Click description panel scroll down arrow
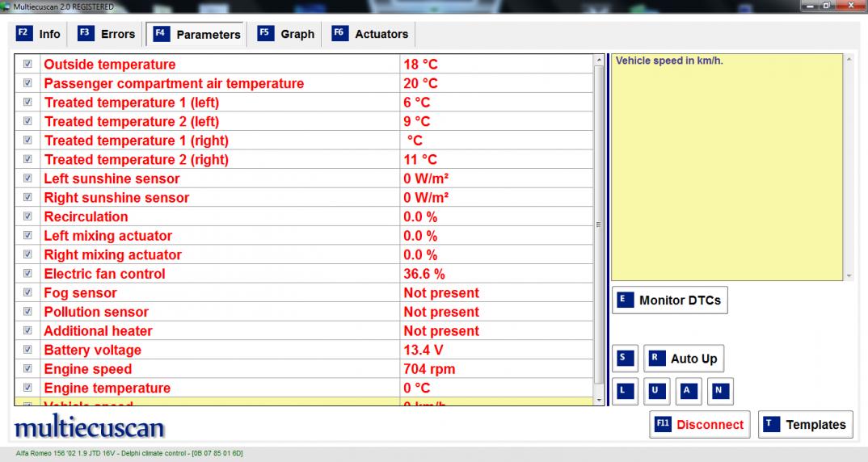Viewport: 868px width, 462px height. [849, 275]
